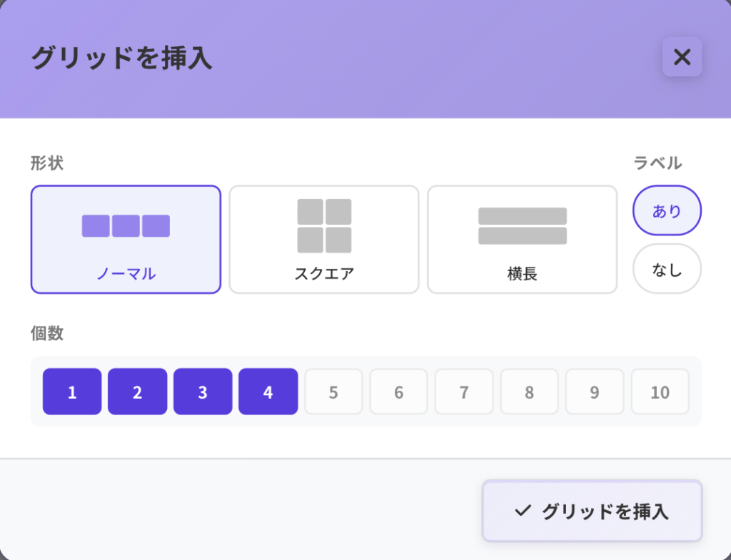The image size is (731, 560).
Task: Set grid count to 8
Action: click(x=529, y=392)
